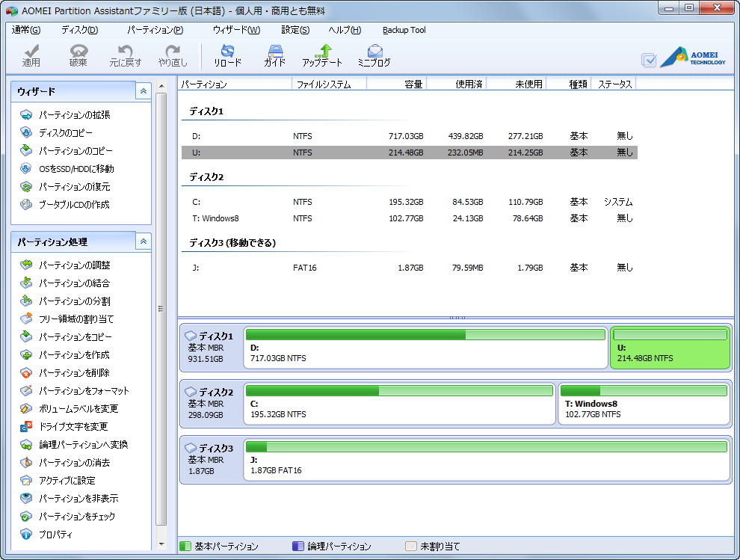740x560 pixels.
Task: Click the 基本パーティション green legend swatch
Action: 185,547
